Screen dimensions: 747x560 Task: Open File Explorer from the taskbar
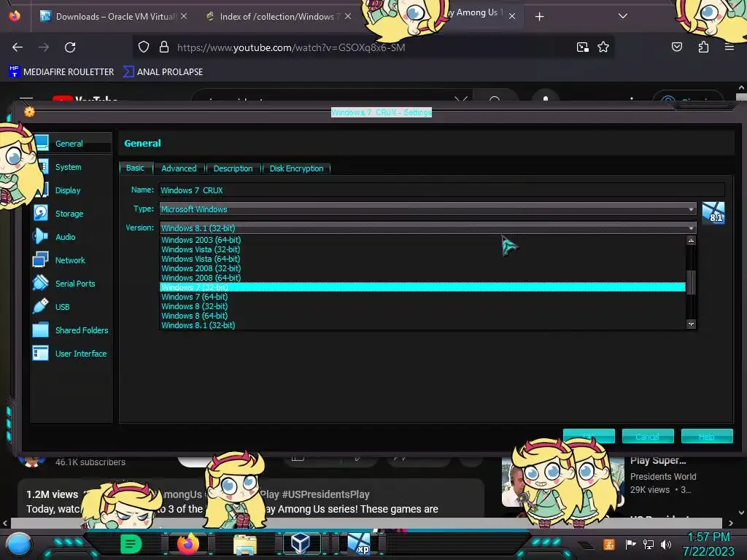coord(245,544)
